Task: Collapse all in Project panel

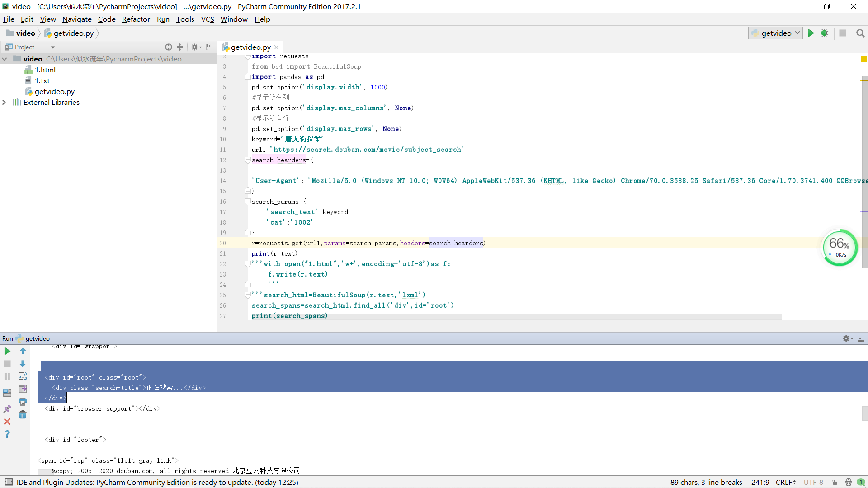Action: 180,47
